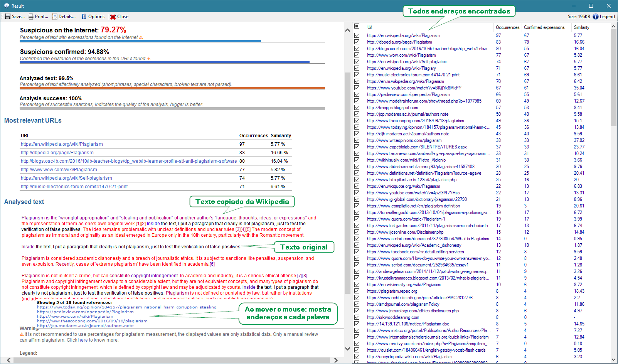Open the music-electronics-forum URL link

(74, 186)
